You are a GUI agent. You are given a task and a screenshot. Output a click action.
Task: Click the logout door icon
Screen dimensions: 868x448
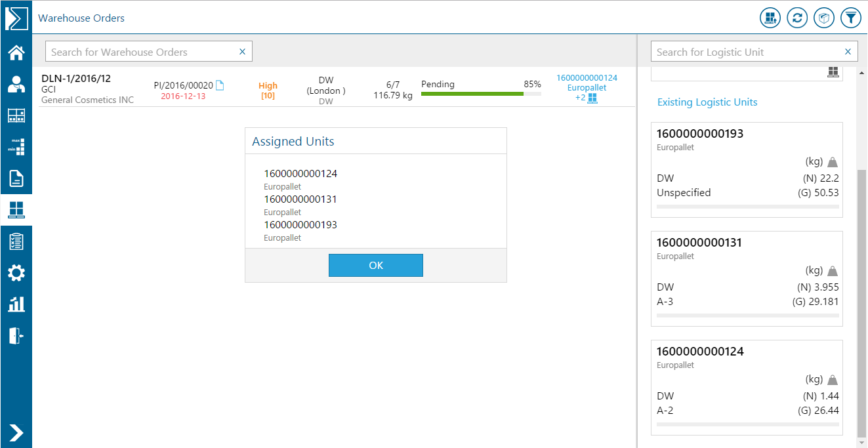point(16,336)
